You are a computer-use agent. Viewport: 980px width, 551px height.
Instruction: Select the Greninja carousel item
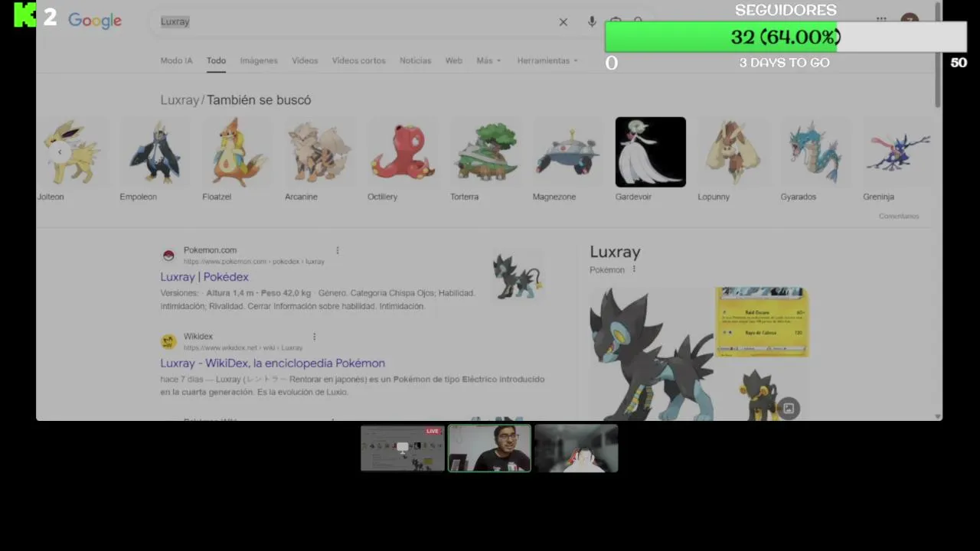(x=899, y=159)
